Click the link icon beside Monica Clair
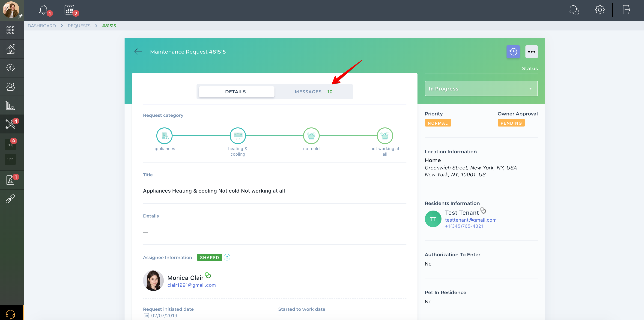This screenshot has width=644, height=320. pyautogui.click(x=208, y=275)
